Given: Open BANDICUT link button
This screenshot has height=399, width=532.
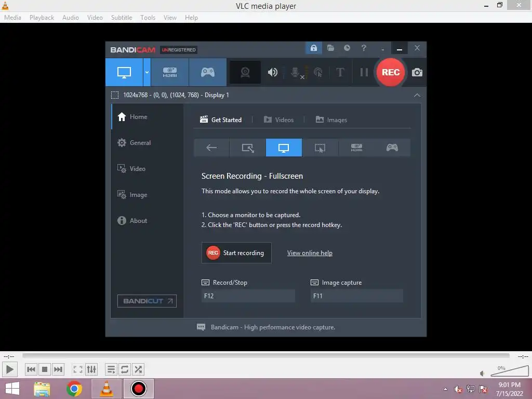Looking at the screenshot, I should coord(147,301).
